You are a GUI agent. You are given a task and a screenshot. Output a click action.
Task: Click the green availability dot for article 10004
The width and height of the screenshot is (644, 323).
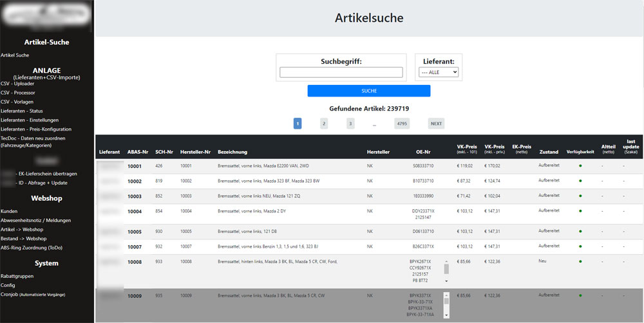coord(580,211)
